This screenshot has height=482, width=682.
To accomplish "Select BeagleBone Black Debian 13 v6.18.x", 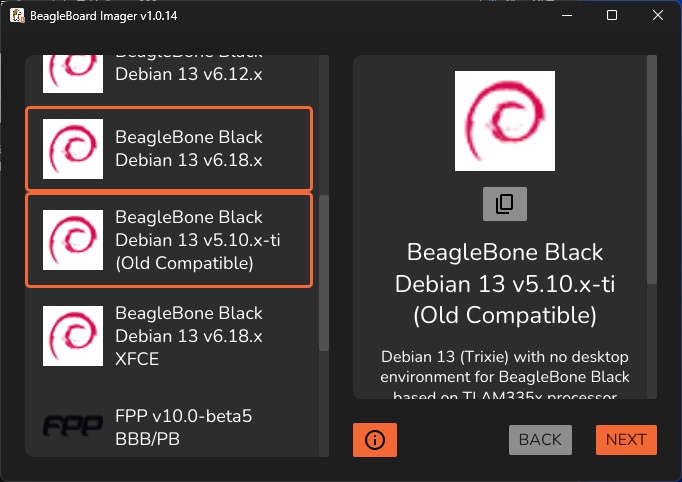I will (169, 149).
